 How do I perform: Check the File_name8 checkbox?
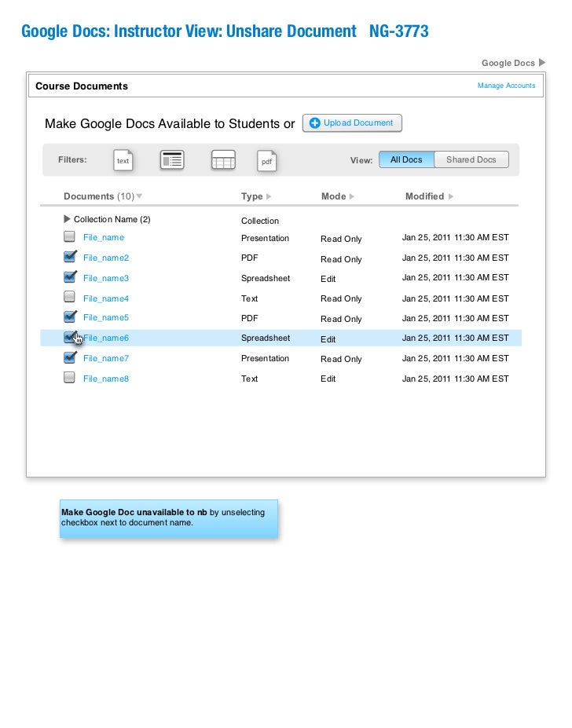coord(69,378)
